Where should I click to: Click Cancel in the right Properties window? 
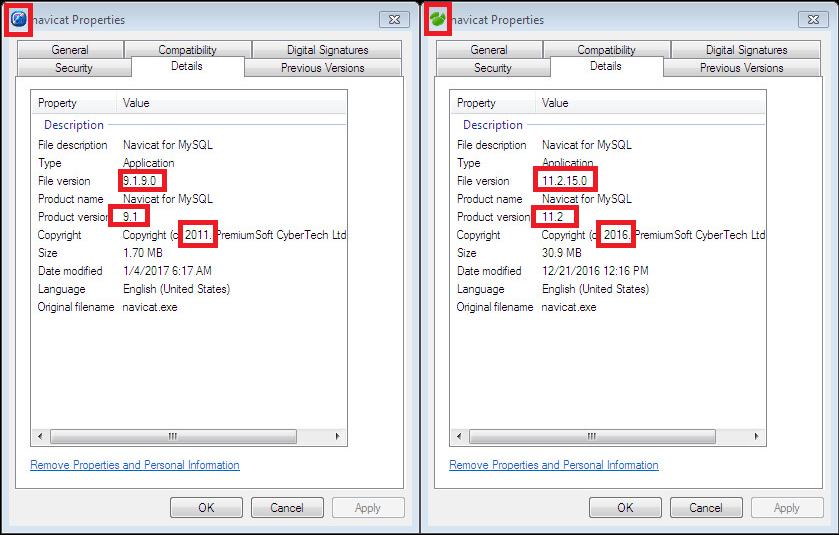(x=706, y=508)
